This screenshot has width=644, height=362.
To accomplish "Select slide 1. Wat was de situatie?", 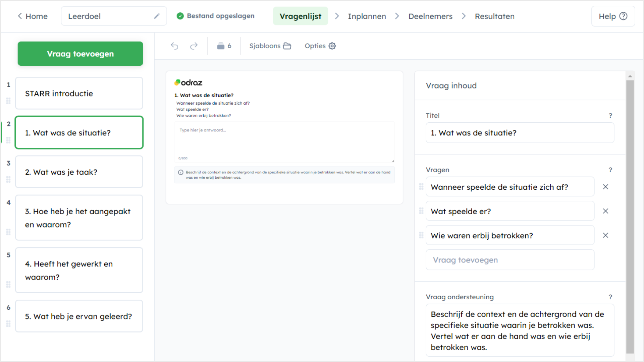I will click(x=79, y=132).
